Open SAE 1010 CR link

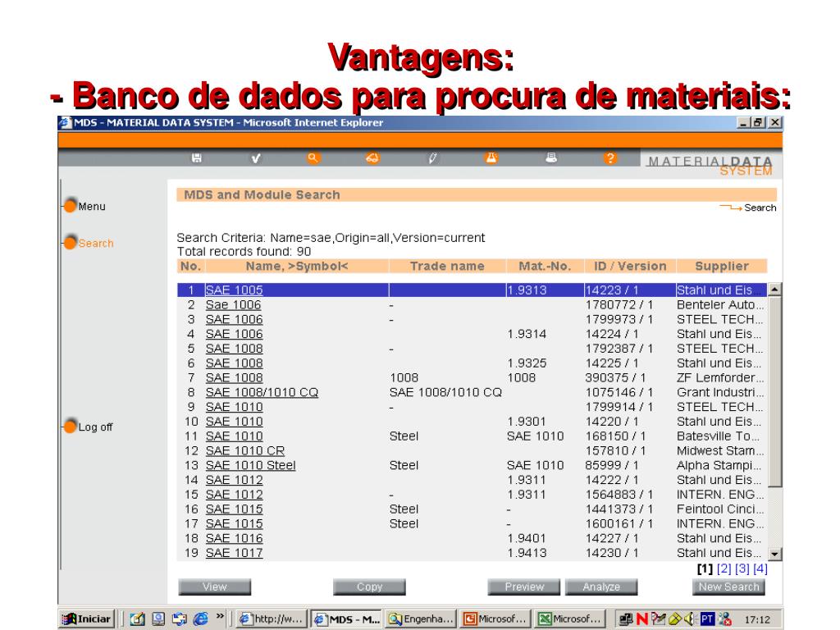point(244,450)
